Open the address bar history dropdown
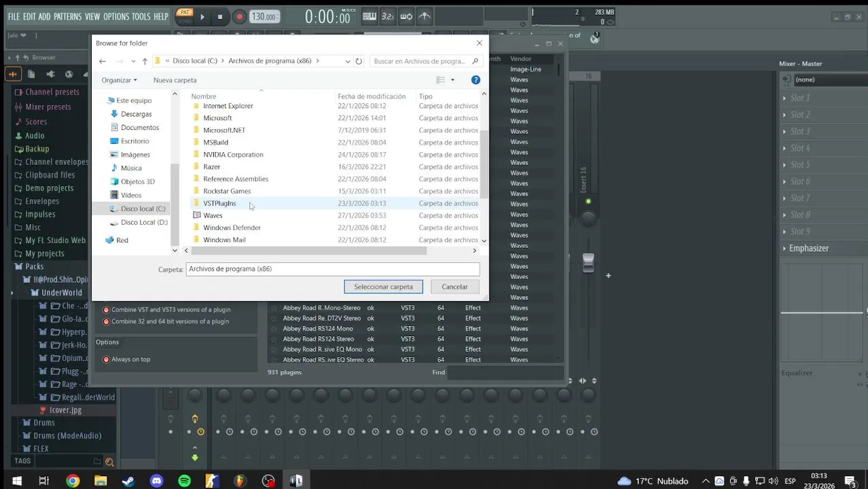Screen dimensions: 868x489 [348, 61]
